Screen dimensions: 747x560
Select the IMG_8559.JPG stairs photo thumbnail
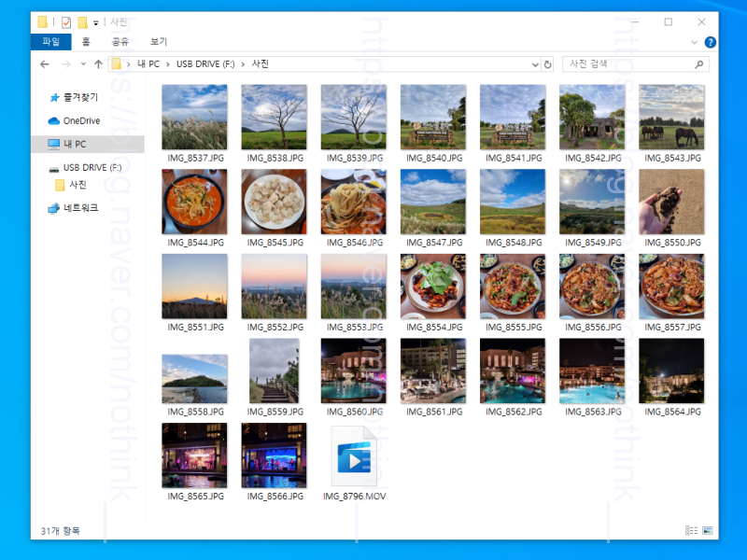[x=274, y=371]
